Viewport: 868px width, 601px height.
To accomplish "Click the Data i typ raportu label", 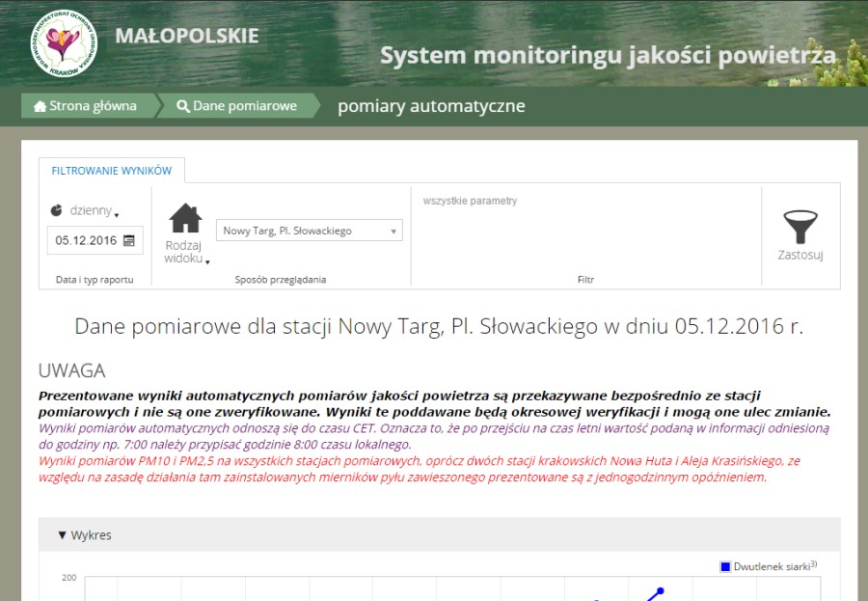I will click(95, 280).
